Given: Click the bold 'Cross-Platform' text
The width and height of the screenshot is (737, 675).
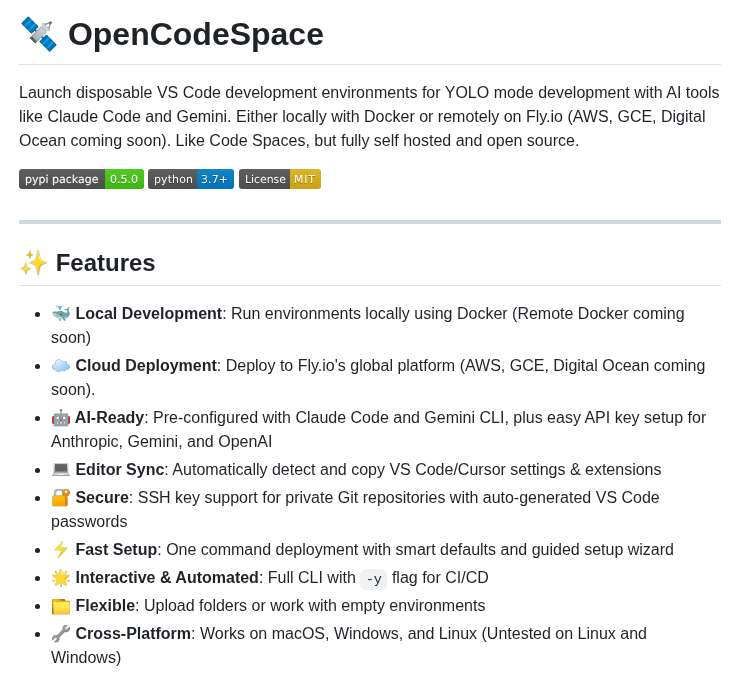Looking at the screenshot, I should point(133,634).
